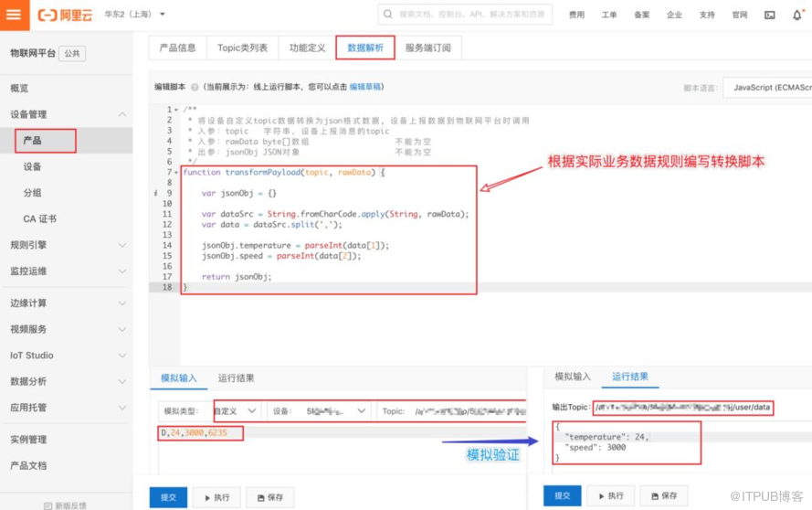Click the Alibaba Cloud logo
This screenshot has width=812, height=510.
(x=65, y=15)
